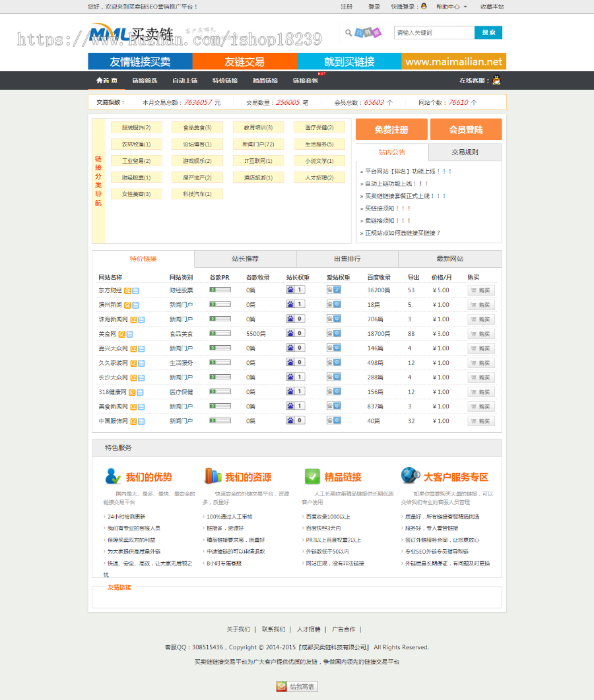Click 购买 button for 美食网
This screenshot has height=700, width=594.
[481, 334]
